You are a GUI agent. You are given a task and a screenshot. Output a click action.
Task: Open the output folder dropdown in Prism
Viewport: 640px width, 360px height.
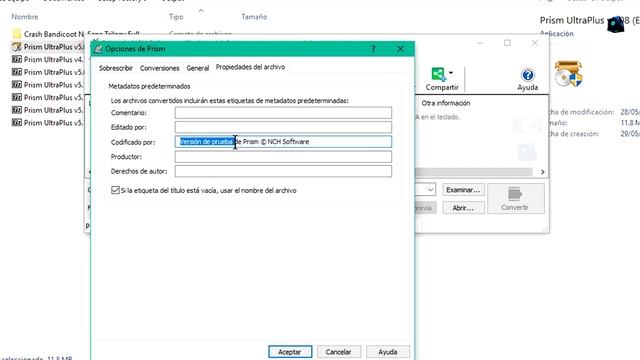[x=430, y=190]
